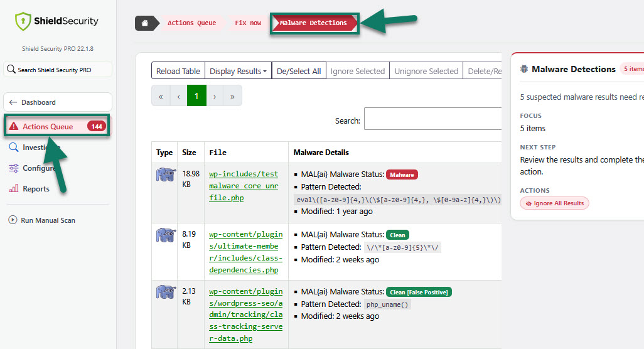Screen dimensions: 644x349
Task: Click the Dashboard back arrow icon
Action: pyautogui.click(x=13, y=102)
